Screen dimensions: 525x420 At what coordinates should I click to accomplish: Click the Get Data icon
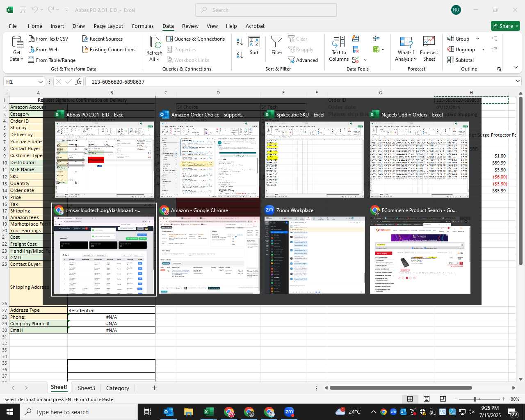[x=17, y=48]
